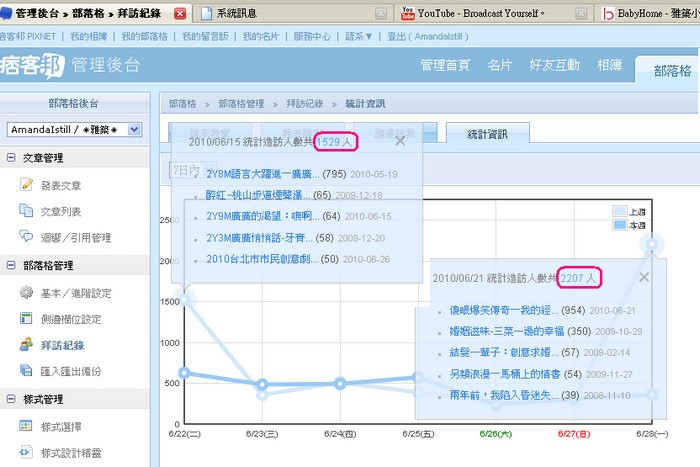Open 管理首頁 in top navigation
The height and width of the screenshot is (467, 700).
445,65
